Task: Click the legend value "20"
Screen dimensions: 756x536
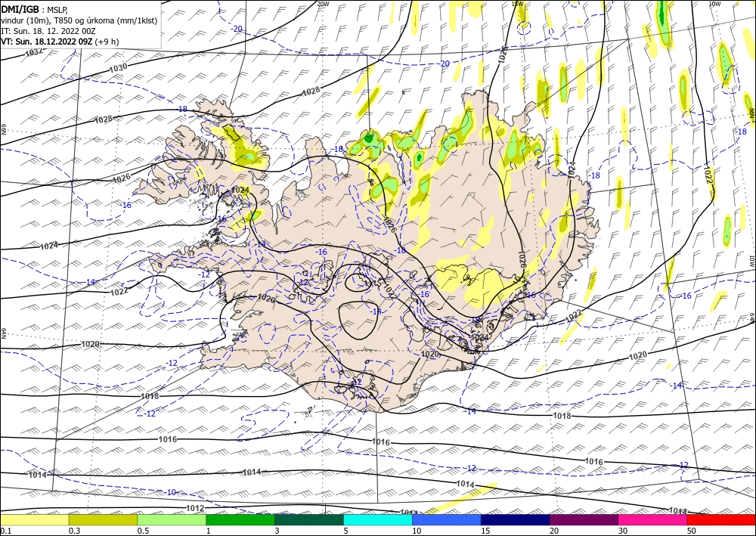Action: click(x=554, y=531)
